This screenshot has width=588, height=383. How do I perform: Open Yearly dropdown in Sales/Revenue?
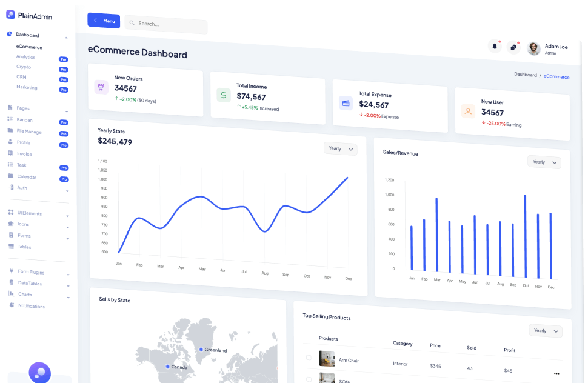pos(544,162)
